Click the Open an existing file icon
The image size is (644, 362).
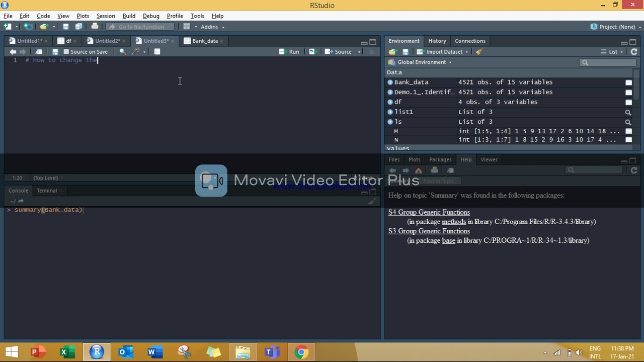click(43, 27)
